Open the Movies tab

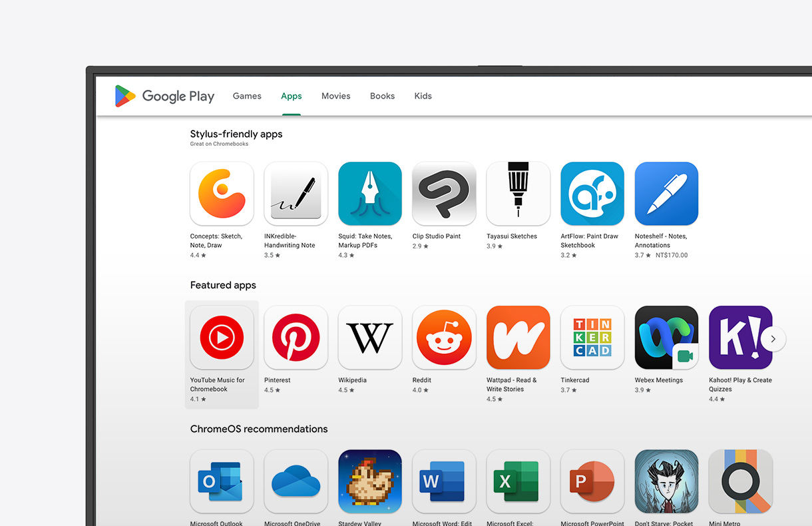point(335,96)
